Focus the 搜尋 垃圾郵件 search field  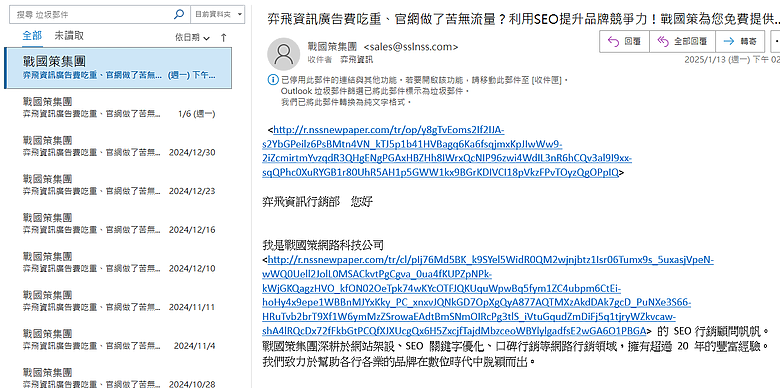tap(99, 14)
